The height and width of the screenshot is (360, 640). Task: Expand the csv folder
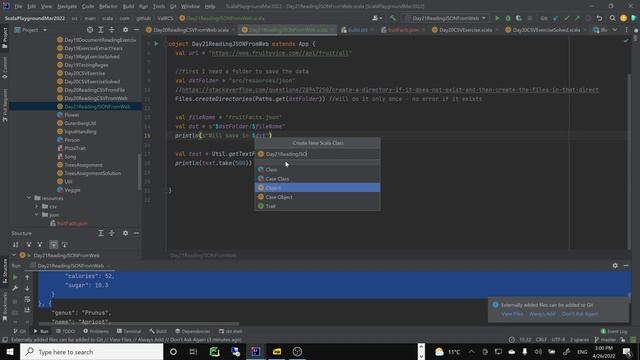tap(37, 207)
